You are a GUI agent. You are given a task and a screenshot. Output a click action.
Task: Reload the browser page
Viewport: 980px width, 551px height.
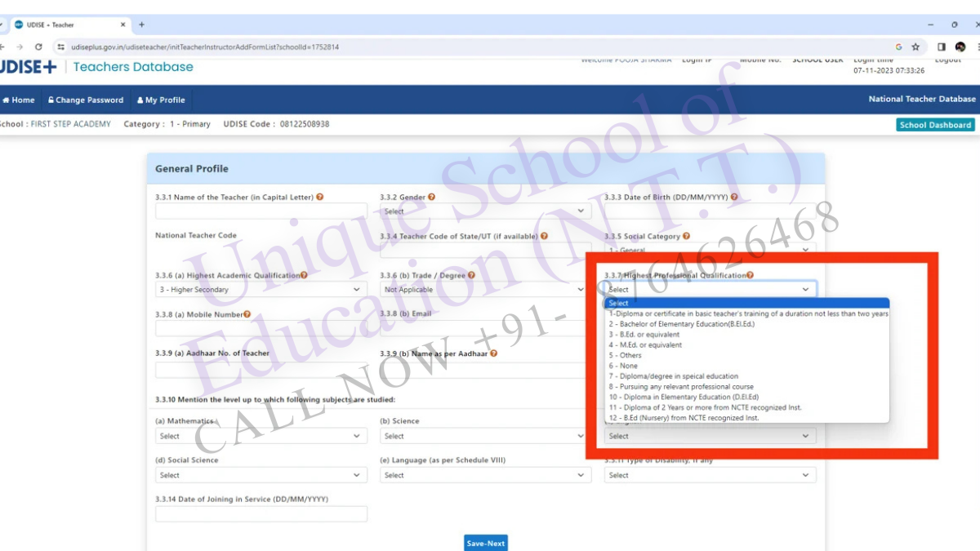point(38,47)
